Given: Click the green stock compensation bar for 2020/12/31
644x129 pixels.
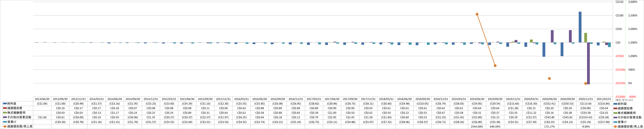Looking at the screenshot, I should coord(585,38).
